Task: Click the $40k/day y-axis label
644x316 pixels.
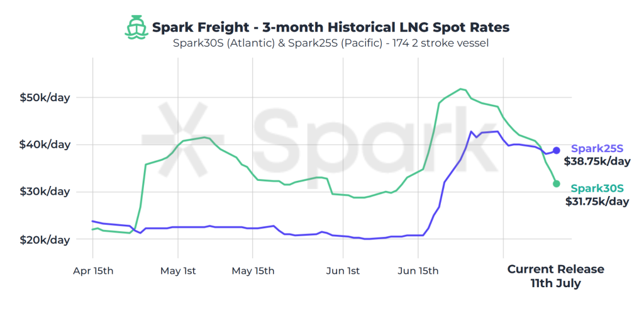Action: (45, 145)
